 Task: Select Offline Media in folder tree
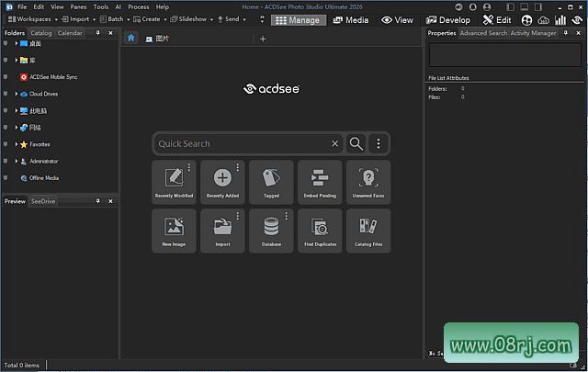(44, 178)
